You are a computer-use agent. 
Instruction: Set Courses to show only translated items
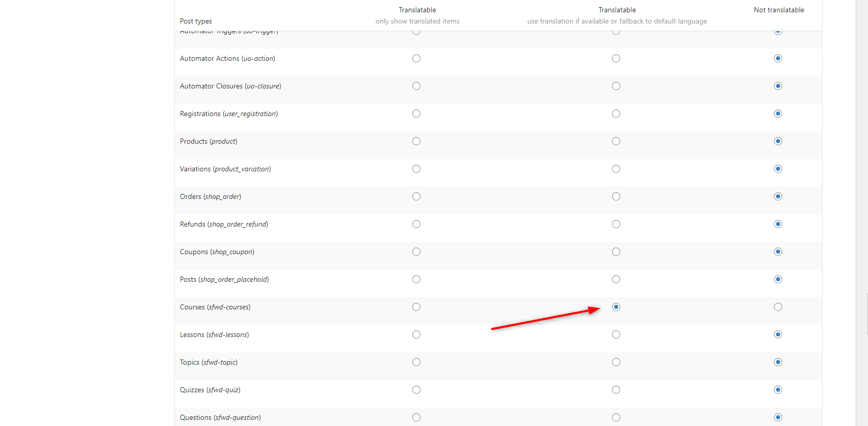tap(416, 307)
